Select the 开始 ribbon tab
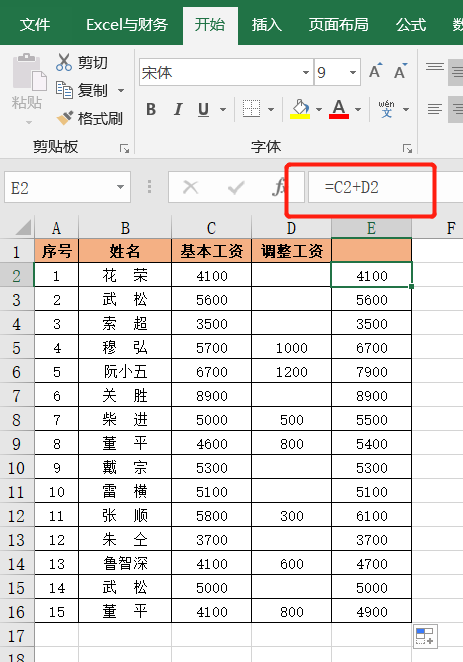The height and width of the screenshot is (662, 463). (210, 24)
